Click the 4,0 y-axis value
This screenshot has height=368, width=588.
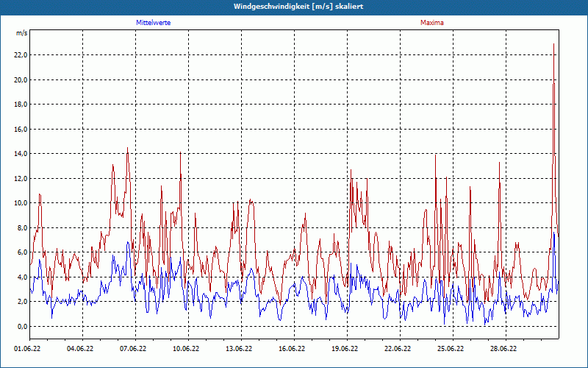pos(22,277)
